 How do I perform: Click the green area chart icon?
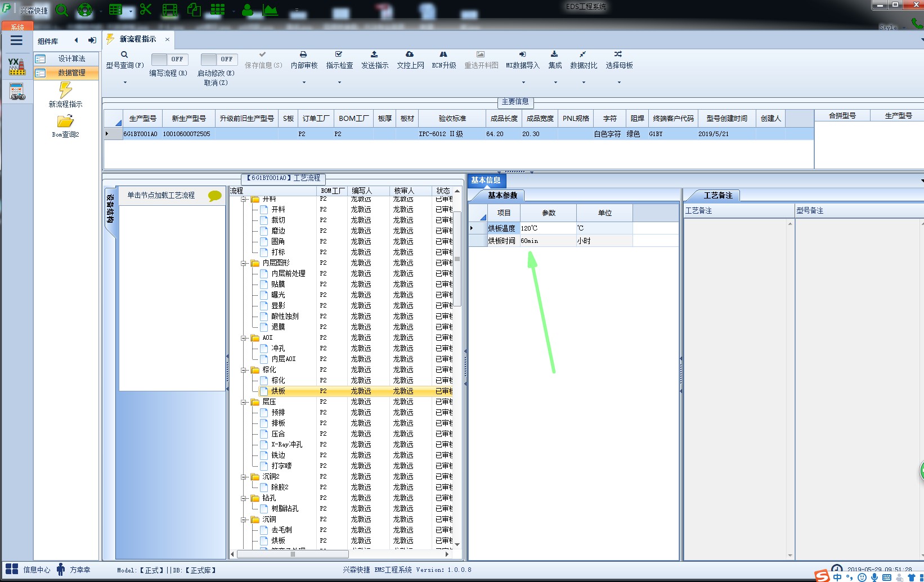271,10
